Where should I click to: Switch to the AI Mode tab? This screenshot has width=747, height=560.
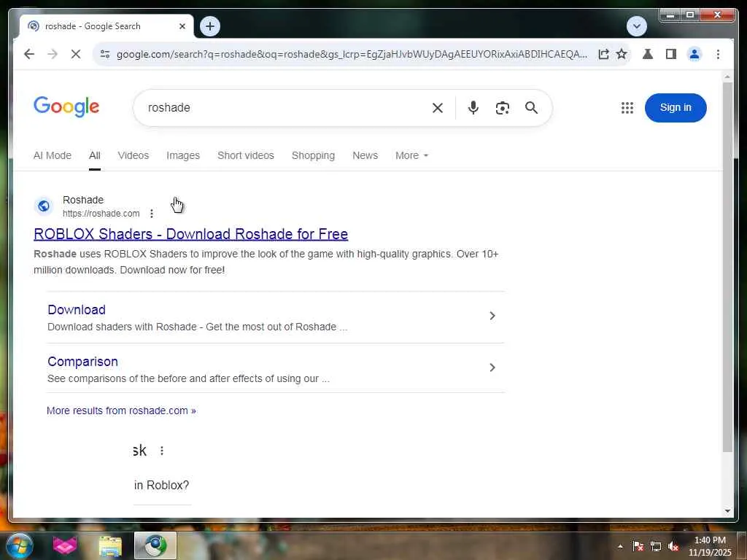coord(53,155)
